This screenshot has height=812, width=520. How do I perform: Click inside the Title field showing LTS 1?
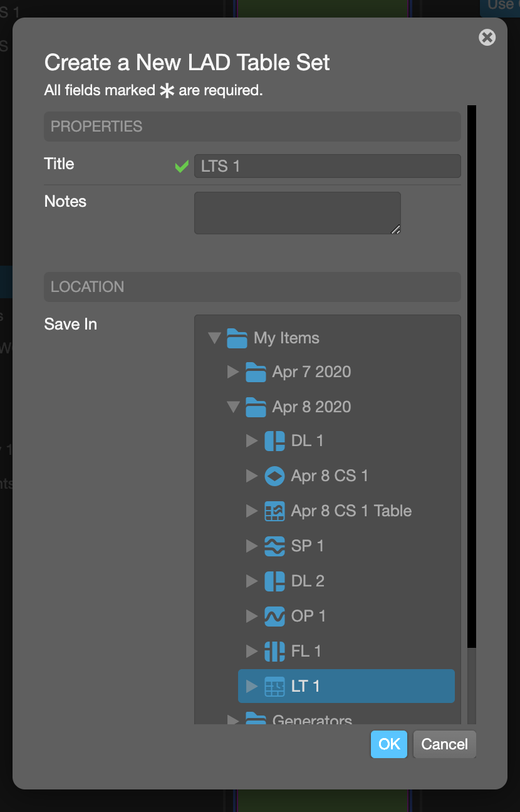(x=327, y=165)
